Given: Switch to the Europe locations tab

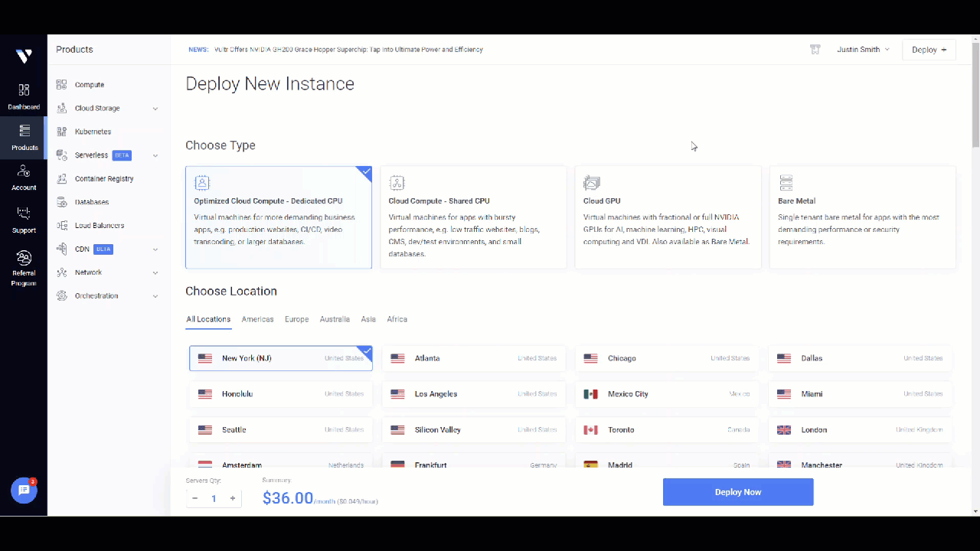Looking at the screenshot, I should (296, 319).
